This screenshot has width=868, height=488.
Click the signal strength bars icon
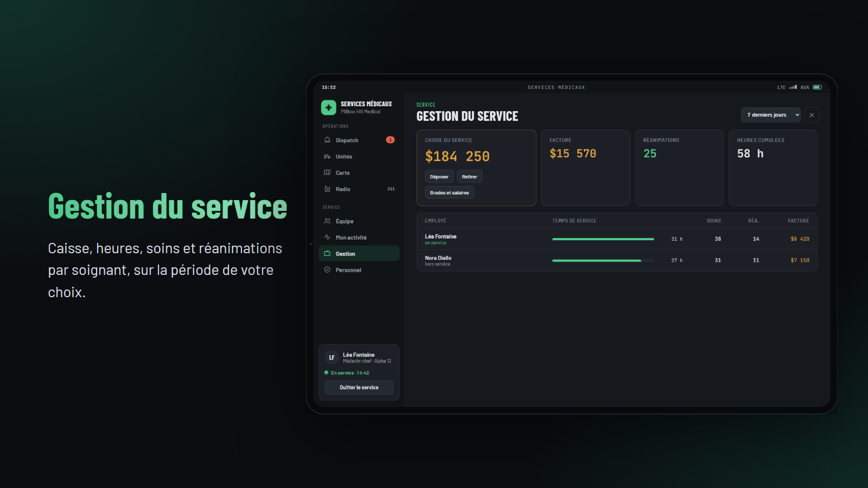[x=793, y=87]
